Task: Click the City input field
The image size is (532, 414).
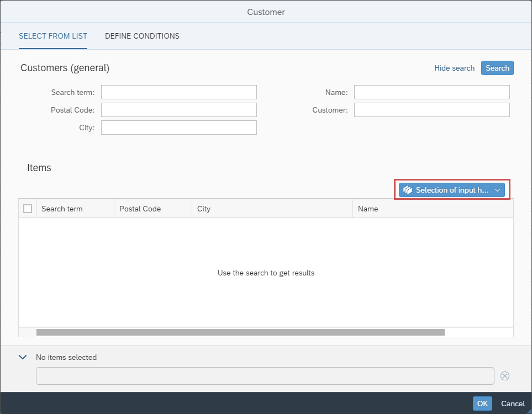Action: pos(179,128)
